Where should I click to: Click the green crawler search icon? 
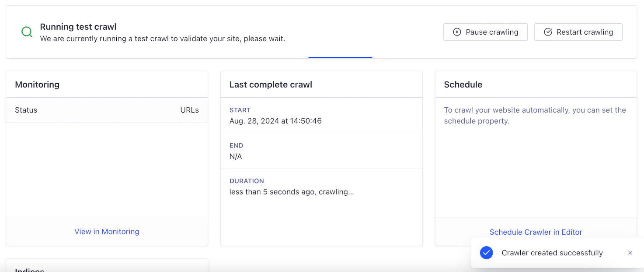coord(26,32)
